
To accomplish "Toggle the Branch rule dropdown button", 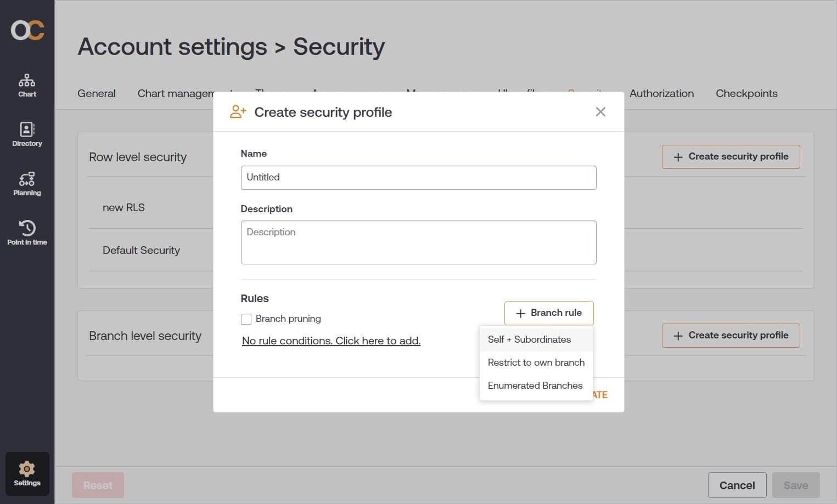I will [x=549, y=313].
